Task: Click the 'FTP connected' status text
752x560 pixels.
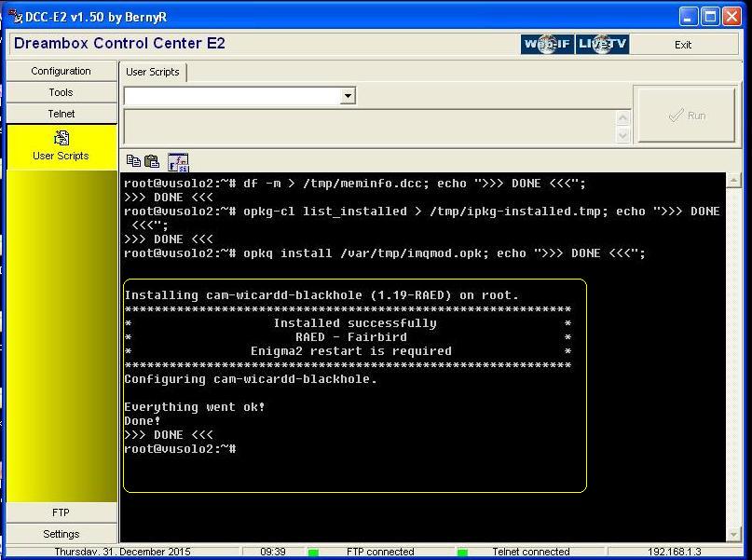Action: point(380,553)
